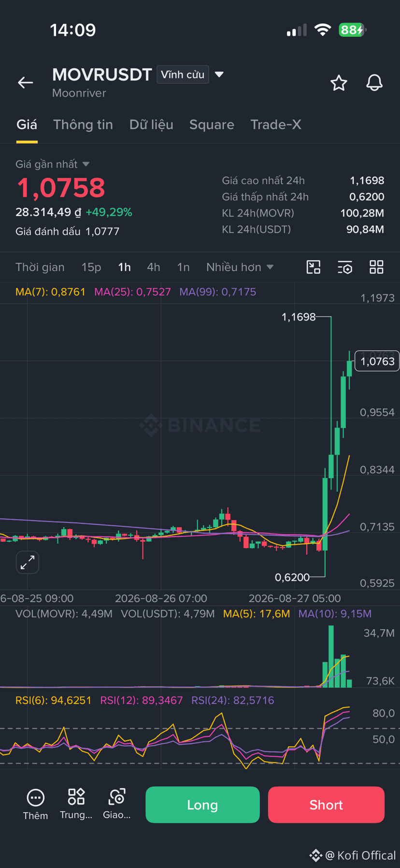
Task: Tap the Giá đánh dấu 1,0777 value
Action: pos(102,231)
